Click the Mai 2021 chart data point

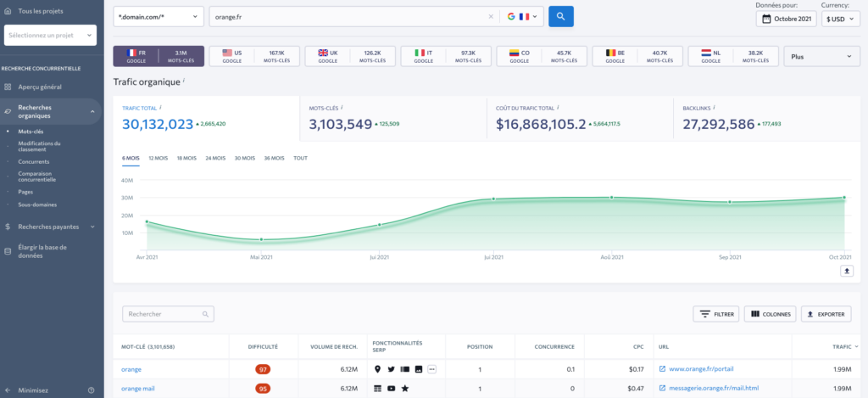point(261,239)
